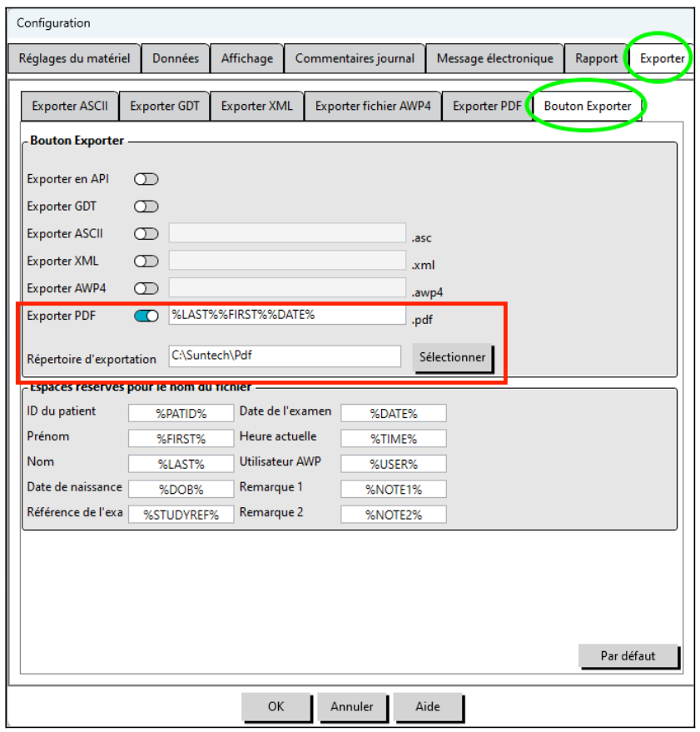Click the Sélectionner button to choose a folder
The width and height of the screenshot is (700, 732).
pyautogui.click(x=453, y=356)
